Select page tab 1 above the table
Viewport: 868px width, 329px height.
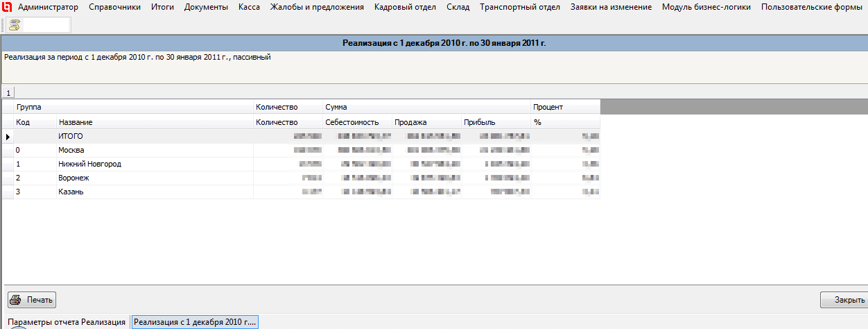8,92
